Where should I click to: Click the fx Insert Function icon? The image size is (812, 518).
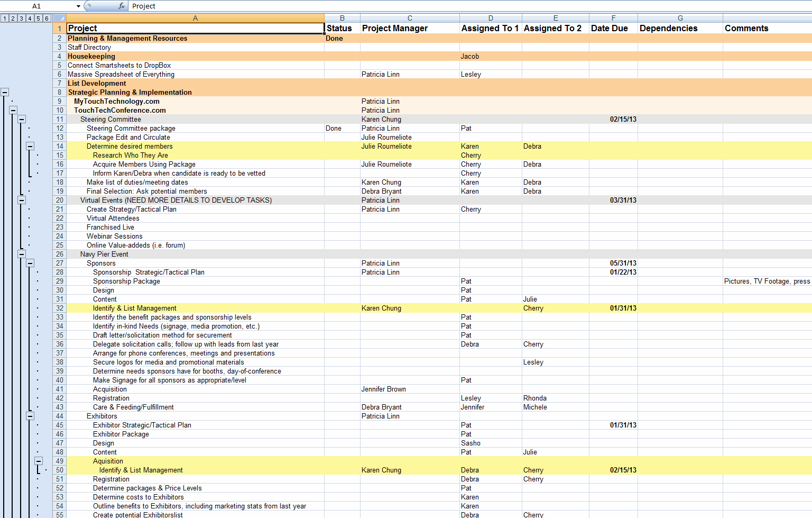(122, 6)
